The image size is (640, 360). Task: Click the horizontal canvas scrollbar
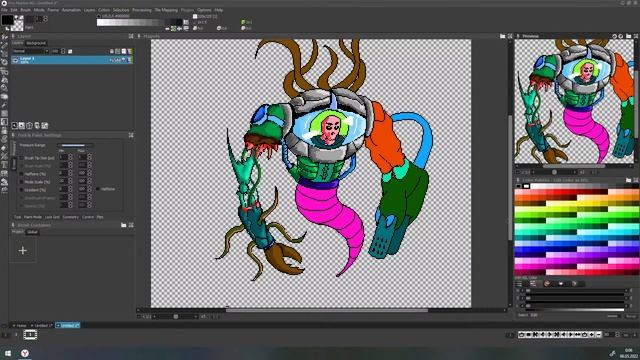[327, 310]
